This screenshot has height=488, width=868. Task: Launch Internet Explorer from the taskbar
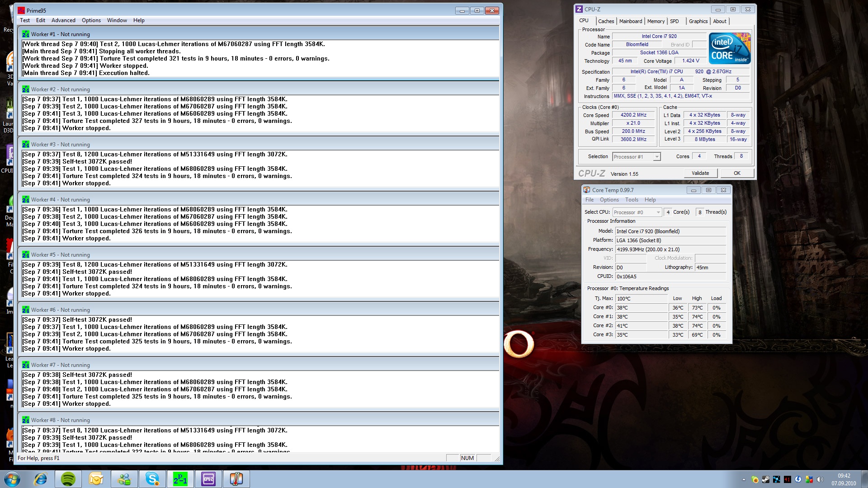[41, 479]
